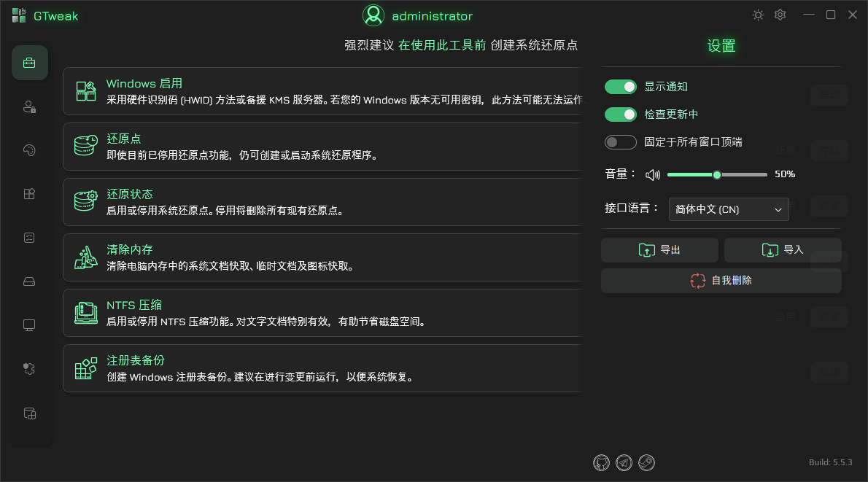
Task: Open the GitHub link icon
Action: coord(601,462)
